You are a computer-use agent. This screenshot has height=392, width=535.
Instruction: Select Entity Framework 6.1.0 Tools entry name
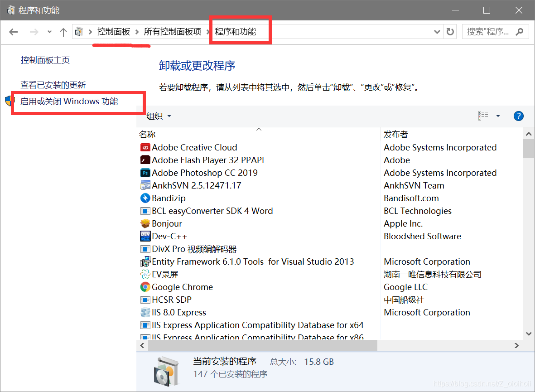[x=253, y=261]
